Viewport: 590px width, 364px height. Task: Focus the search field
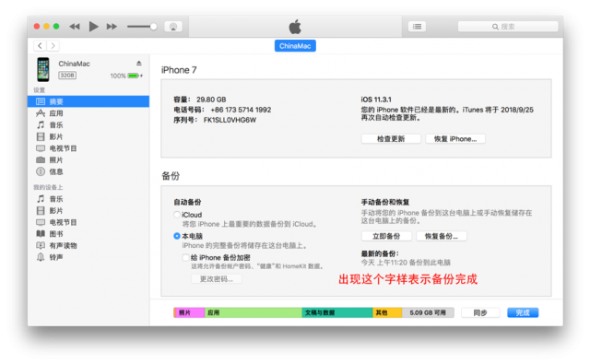click(x=508, y=27)
